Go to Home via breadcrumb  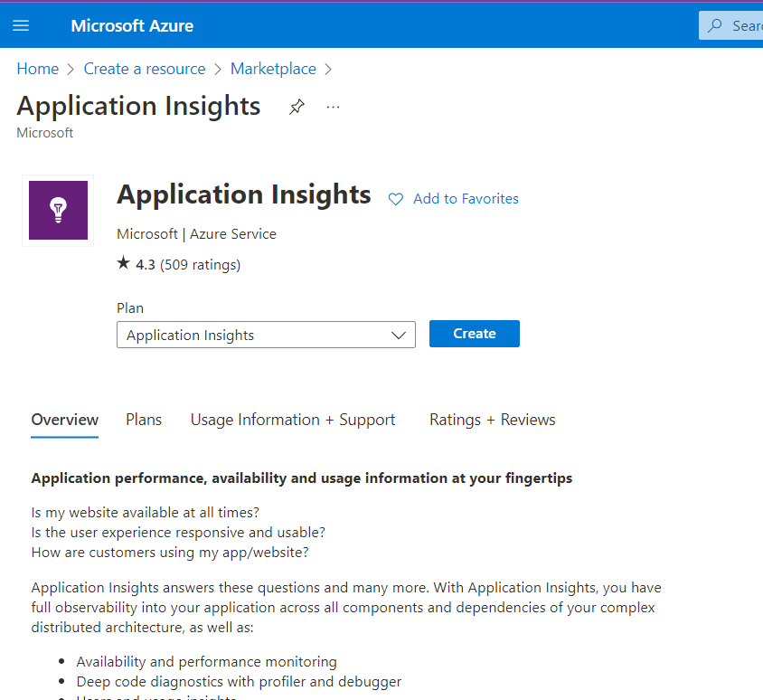tap(37, 69)
